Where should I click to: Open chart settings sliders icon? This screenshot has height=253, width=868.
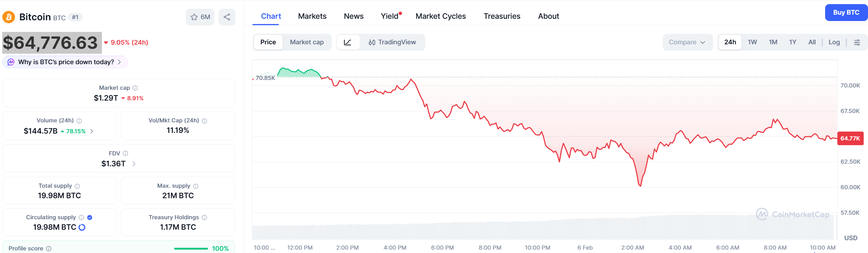click(857, 42)
